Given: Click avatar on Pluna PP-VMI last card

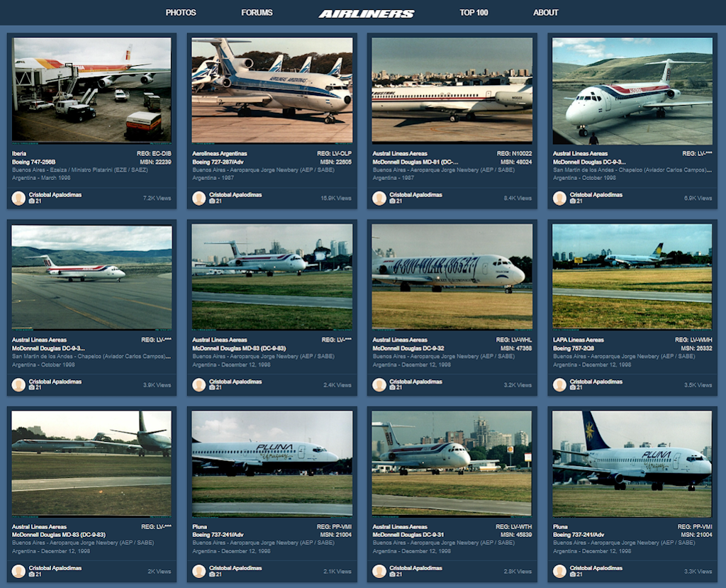Looking at the screenshot, I should (x=559, y=571).
